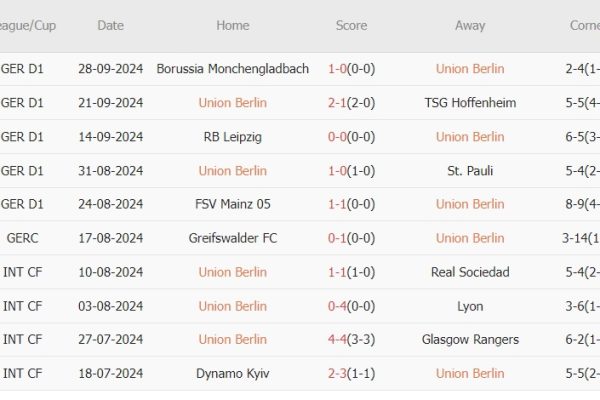Open the Greifswalder FC team link
This screenshot has height=400, width=600.
click(x=233, y=238)
